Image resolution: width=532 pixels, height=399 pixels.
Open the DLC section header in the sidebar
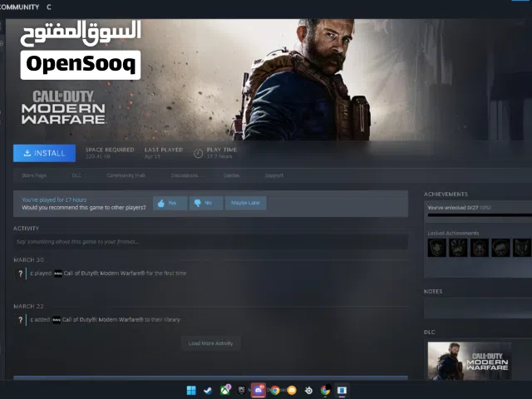[x=429, y=332]
